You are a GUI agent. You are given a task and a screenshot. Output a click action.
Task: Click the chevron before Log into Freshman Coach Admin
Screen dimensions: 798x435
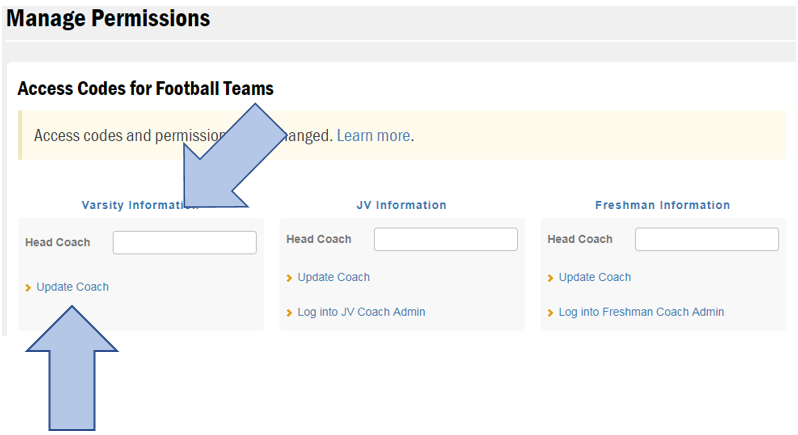550,313
